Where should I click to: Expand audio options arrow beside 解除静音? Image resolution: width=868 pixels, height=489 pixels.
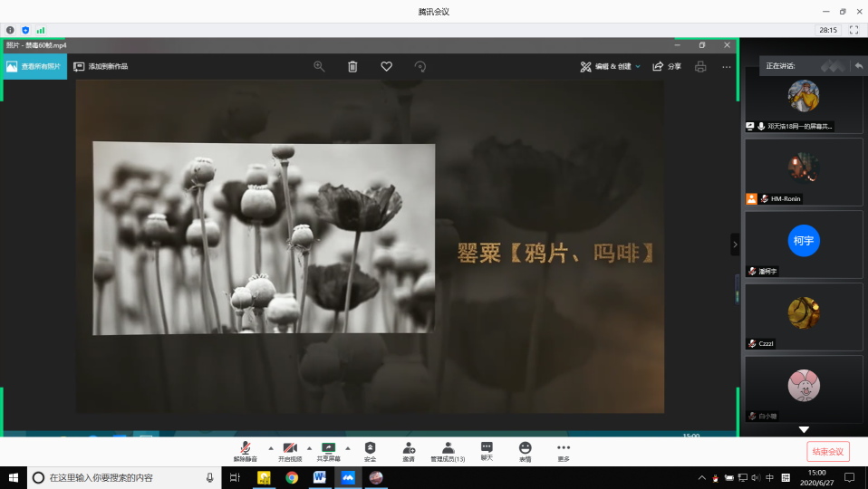click(x=270, y=448)
